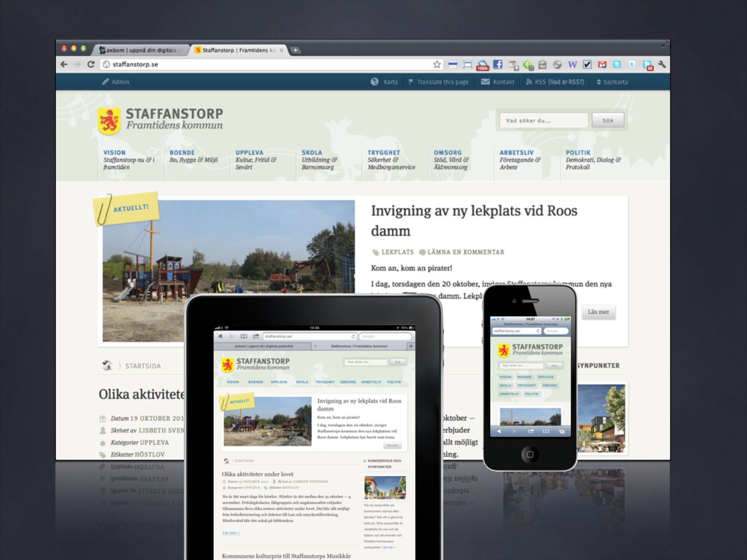Click the blue striped flag extension icon

(x=452, y=65)
